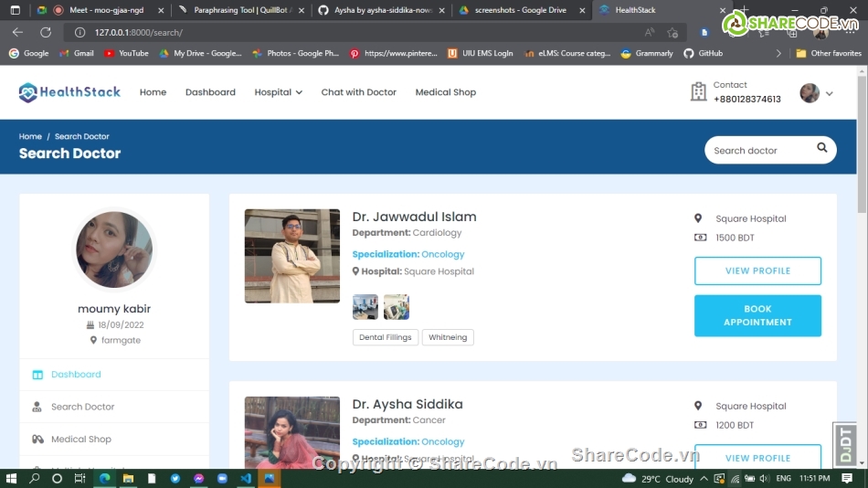868x488 pixels.
Task: Open VS Code from the taskbar
Action: point(246,479)
